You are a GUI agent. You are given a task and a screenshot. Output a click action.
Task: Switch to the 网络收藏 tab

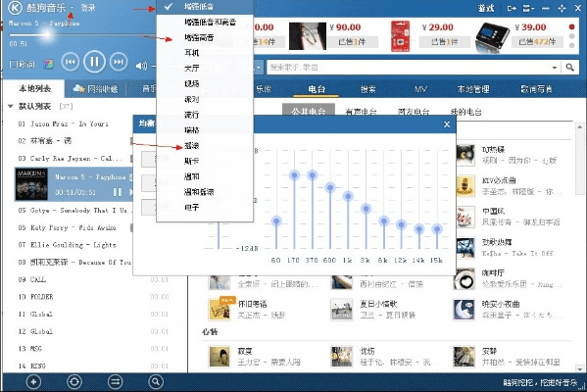click(x=96, y=89)
